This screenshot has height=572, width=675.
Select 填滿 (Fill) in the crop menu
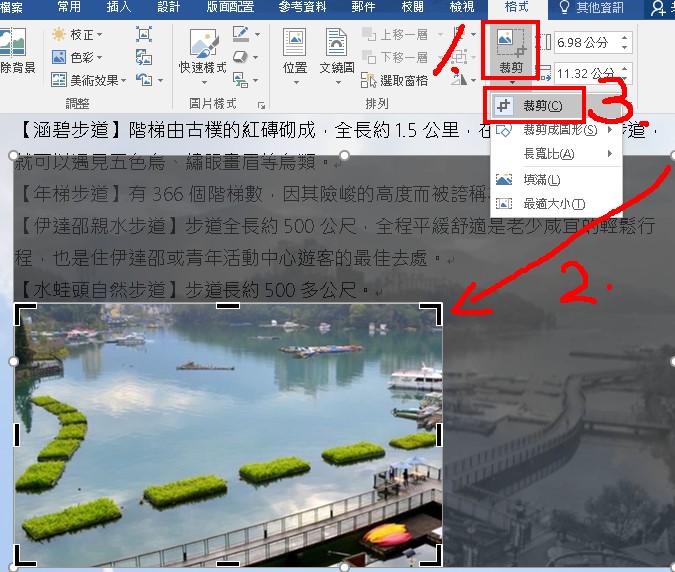click(542, 180)
